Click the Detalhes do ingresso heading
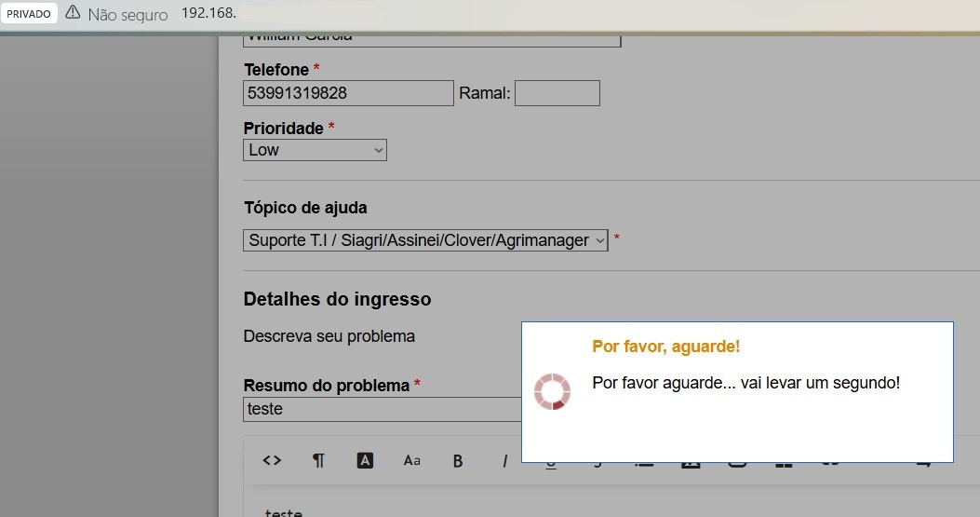The height and width of the screenshot is (517, 980). [x=337, y=299]
